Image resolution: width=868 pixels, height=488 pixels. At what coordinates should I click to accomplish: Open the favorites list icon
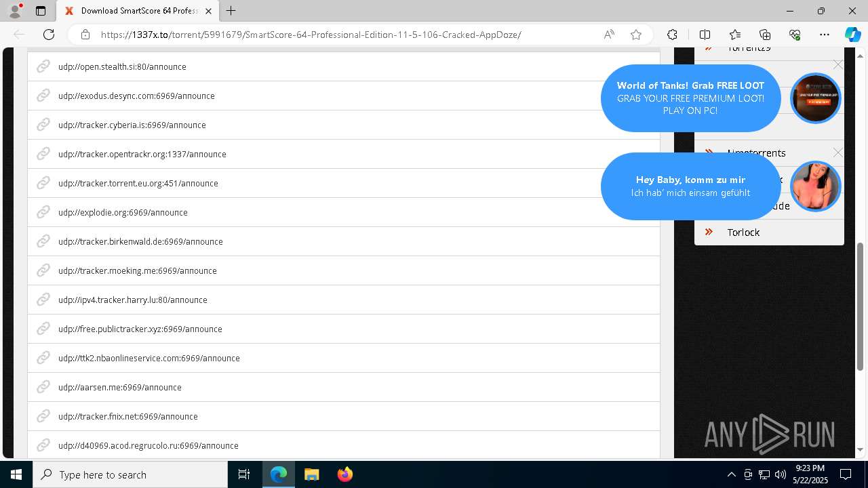tap(735, 35)
